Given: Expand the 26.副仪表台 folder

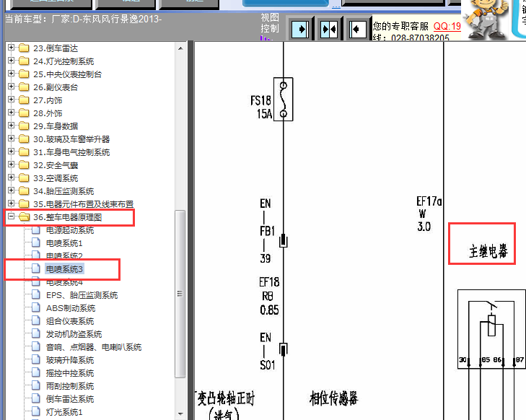Looking at the screenshot, I should coord(11,87).
